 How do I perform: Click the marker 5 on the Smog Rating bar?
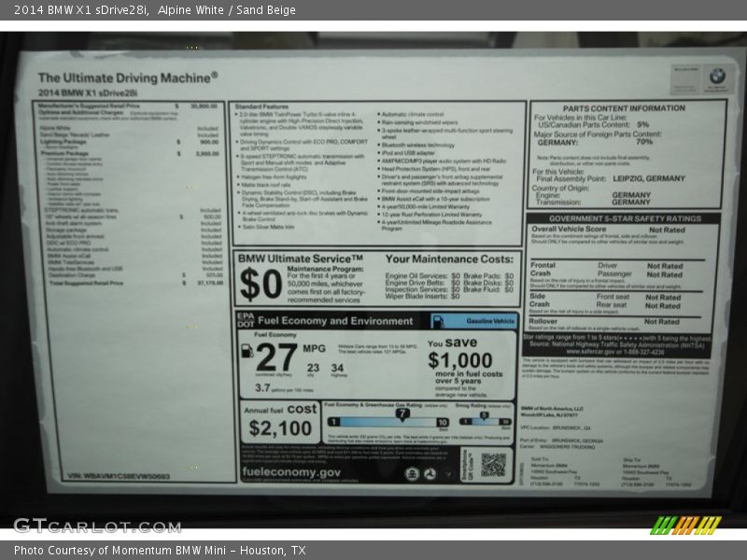click(484, 416)
